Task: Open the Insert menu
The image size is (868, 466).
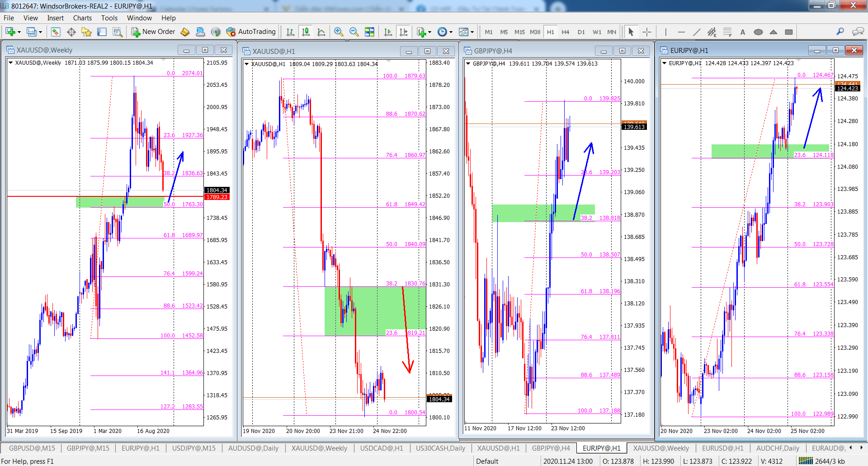Action: pos(55,18)
